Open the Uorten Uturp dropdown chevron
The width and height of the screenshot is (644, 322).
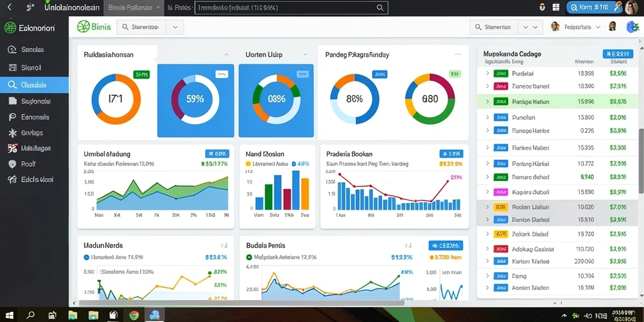click(305, 54)
